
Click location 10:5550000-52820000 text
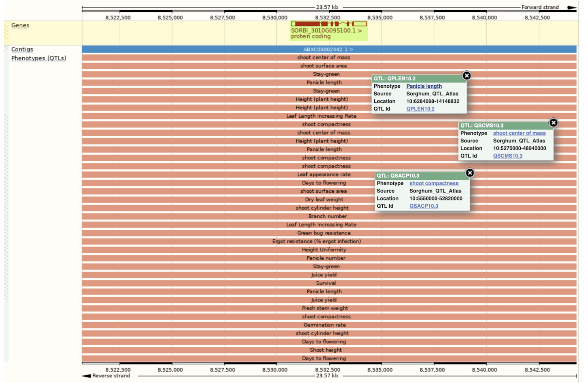(x=436, y=198)
